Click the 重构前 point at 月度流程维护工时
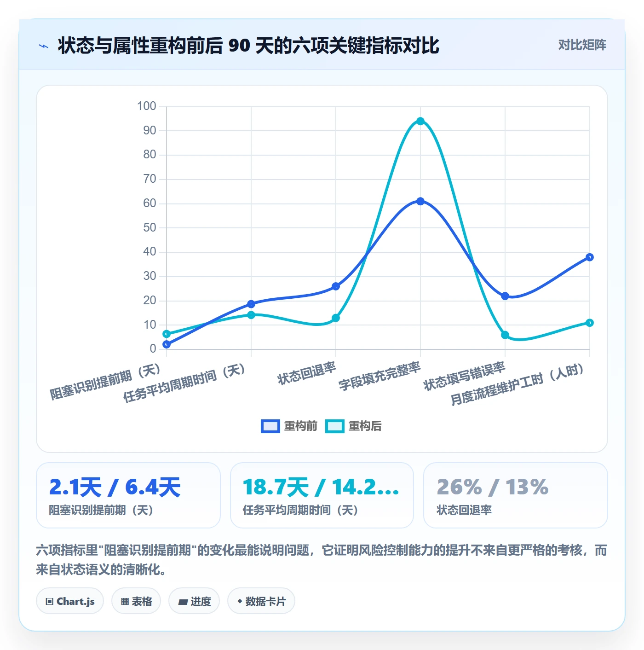The height and width of the screenshot is (650, 644). 590,257
